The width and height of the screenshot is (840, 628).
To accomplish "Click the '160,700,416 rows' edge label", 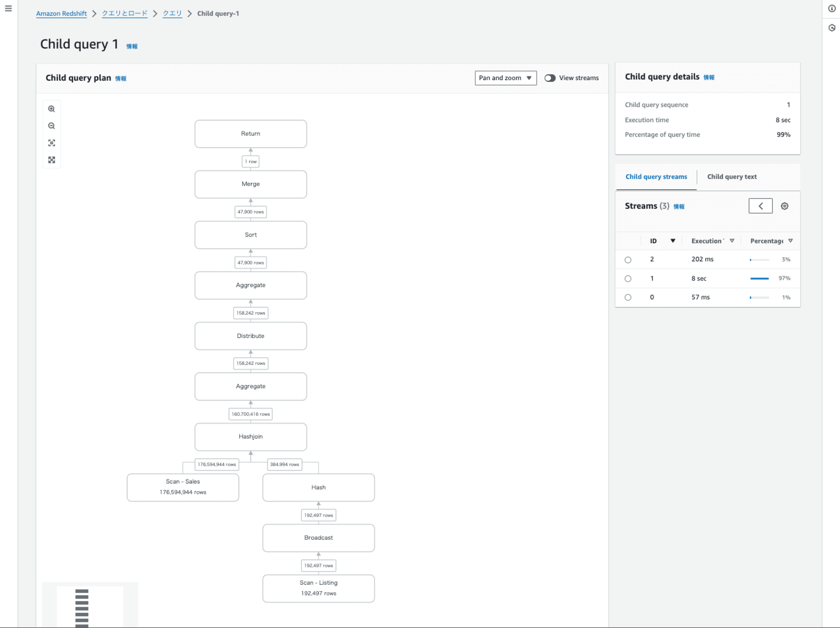I will [x=251, y=414].
